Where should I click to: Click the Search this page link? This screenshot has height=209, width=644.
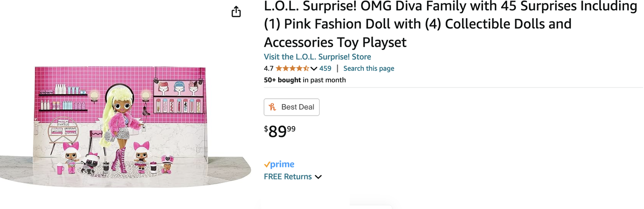369,68
